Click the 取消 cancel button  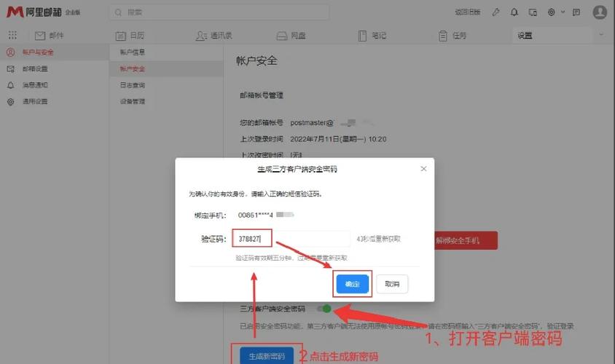[392, 284]
